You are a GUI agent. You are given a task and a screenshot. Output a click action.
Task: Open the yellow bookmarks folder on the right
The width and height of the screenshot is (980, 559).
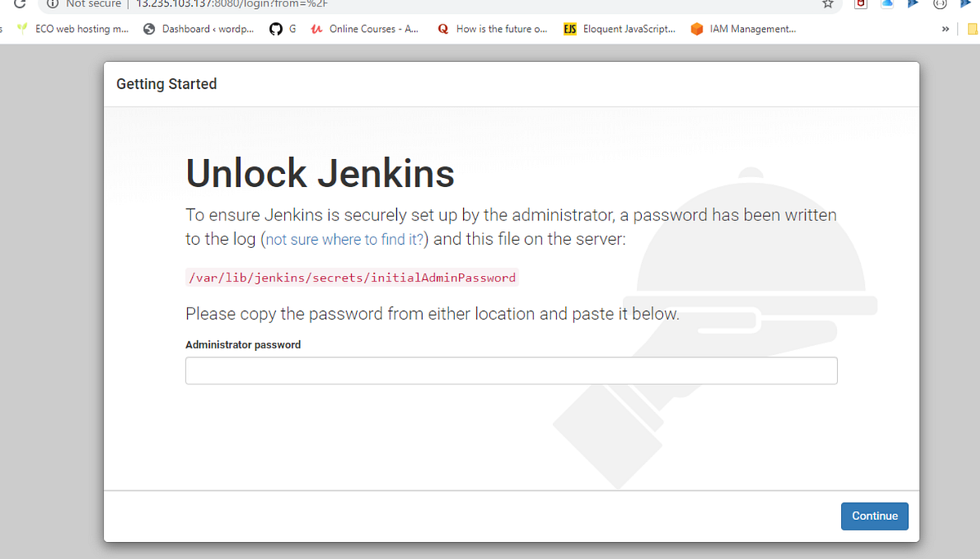pyautogui.click(x=972, y=29)
